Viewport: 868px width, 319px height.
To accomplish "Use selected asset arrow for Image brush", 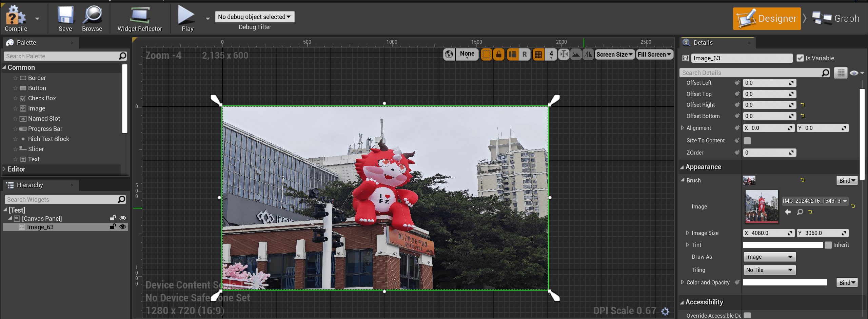I will [x=788, y=212].
